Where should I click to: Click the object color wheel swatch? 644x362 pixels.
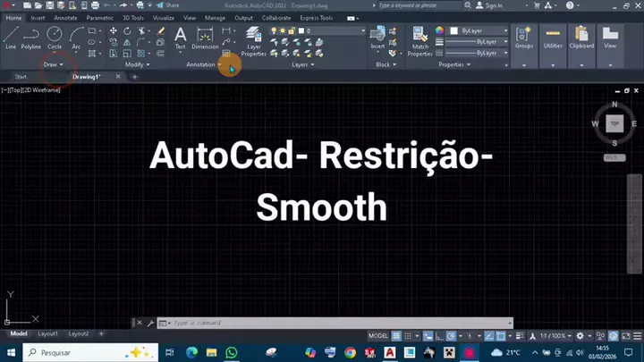pos(439,30)
